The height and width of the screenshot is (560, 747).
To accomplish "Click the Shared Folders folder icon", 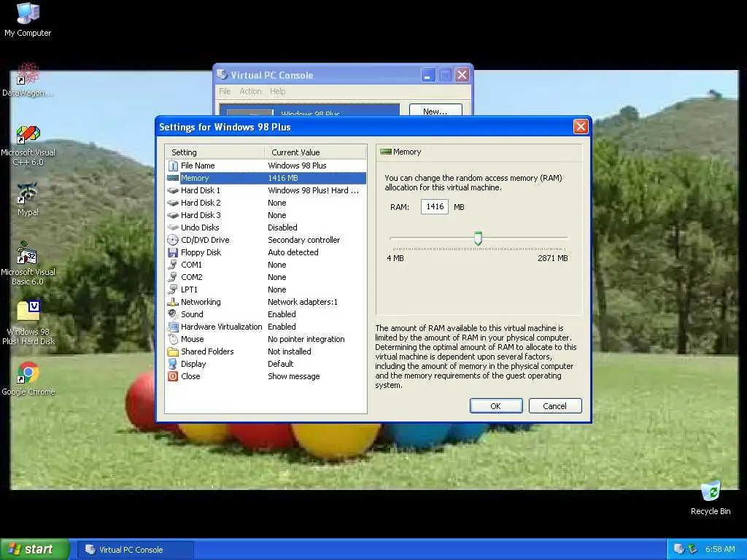I will pyautogui.click(x=173, y=351).
